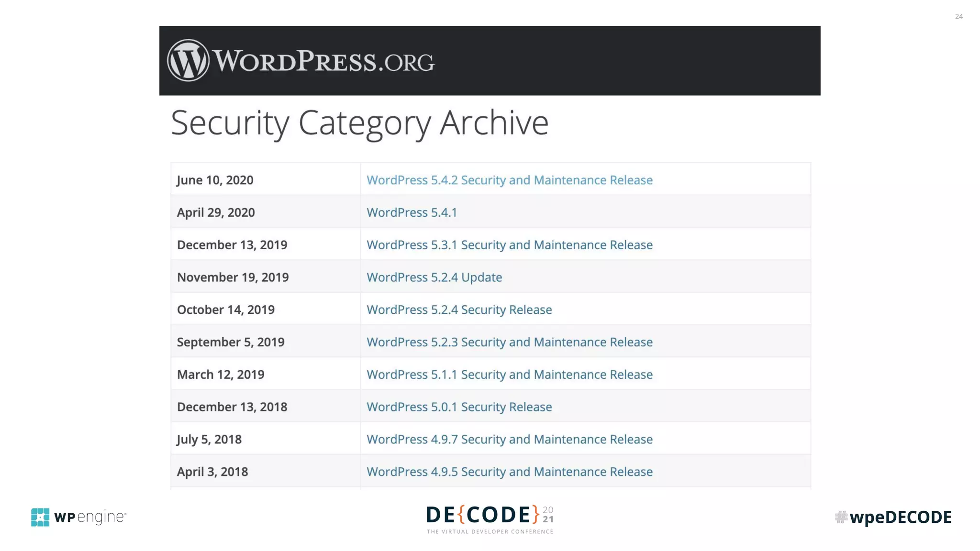
Task: Click the Security Category Archive heading
Action: click(359, 122)
